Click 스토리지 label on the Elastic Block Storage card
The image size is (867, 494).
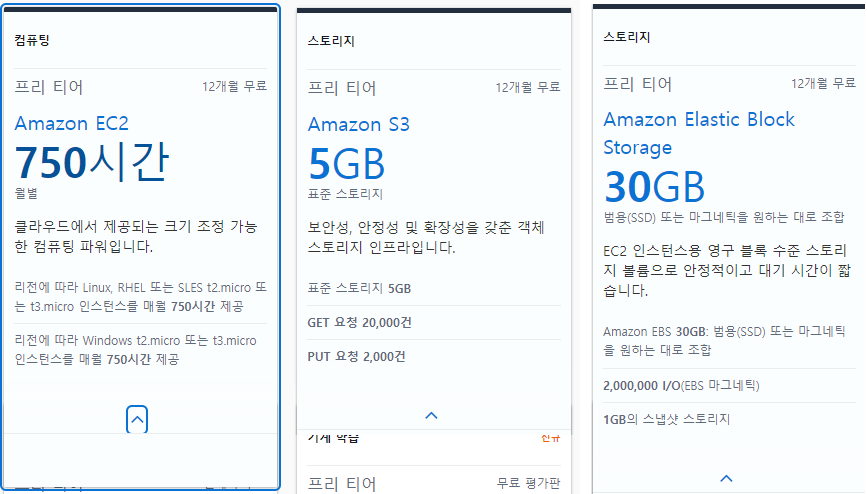(626, 37)
